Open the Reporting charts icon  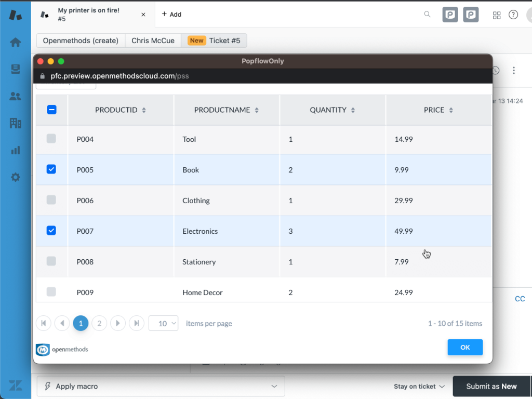click(16, 150)
